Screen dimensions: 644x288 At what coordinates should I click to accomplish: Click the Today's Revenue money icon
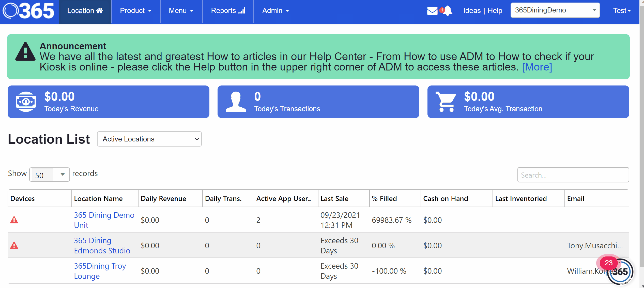26,102
